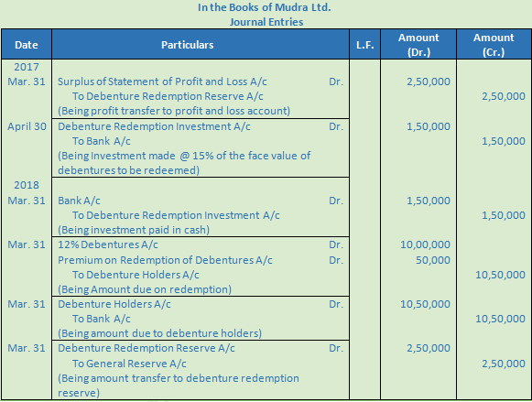This screenshot has height=402, width=532.
Task: Click credit amount '2,50,000' for To General Reserve
Action: tap(504, 364)
